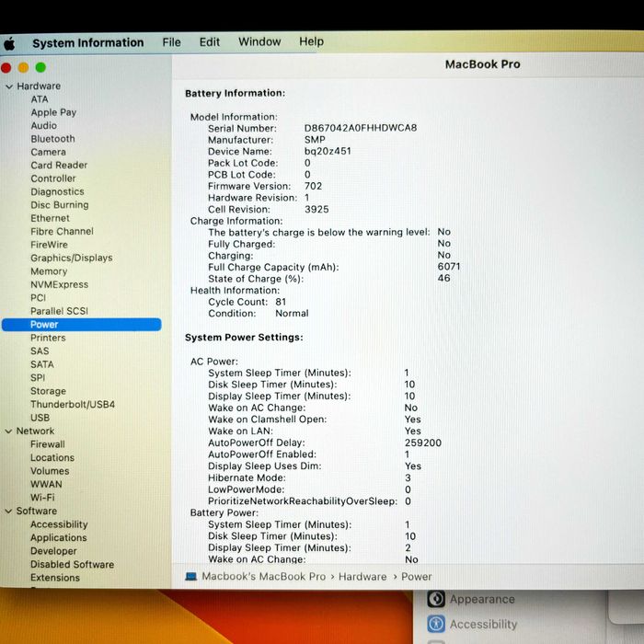The height and width of the screenshot is (644, 644).
Task: Click the Condition value Normal
Action: 292,314
